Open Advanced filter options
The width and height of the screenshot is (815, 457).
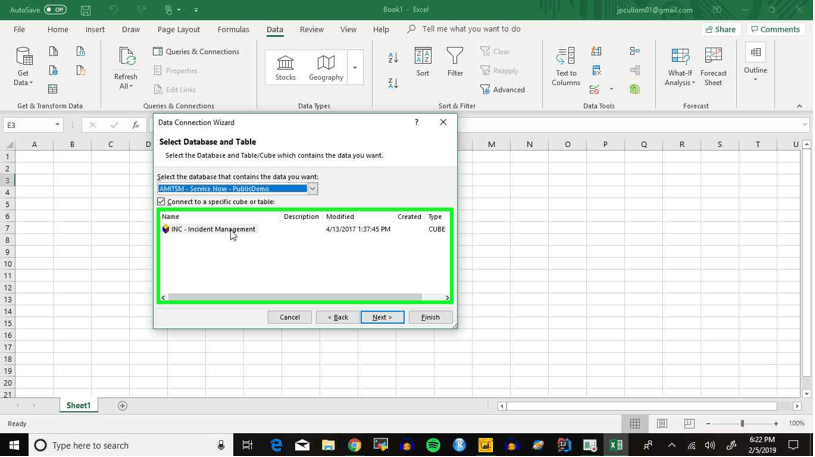[x=503, y=89]
